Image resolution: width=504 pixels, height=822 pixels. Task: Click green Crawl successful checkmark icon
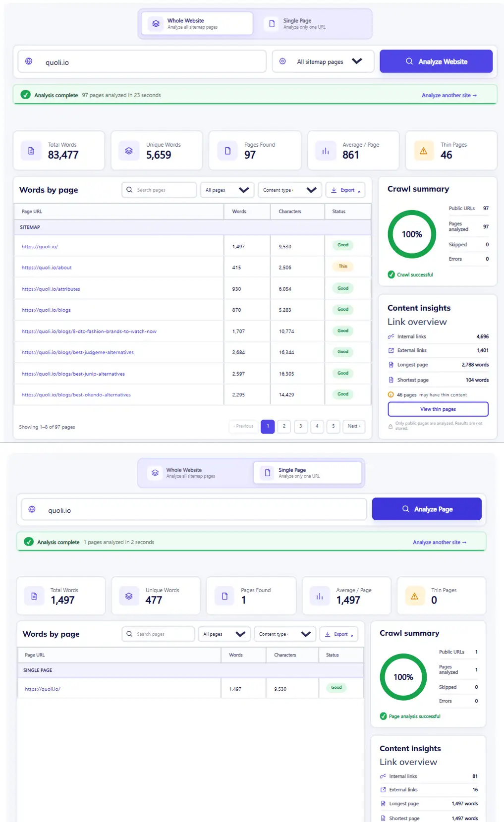[x=391, y=274]
